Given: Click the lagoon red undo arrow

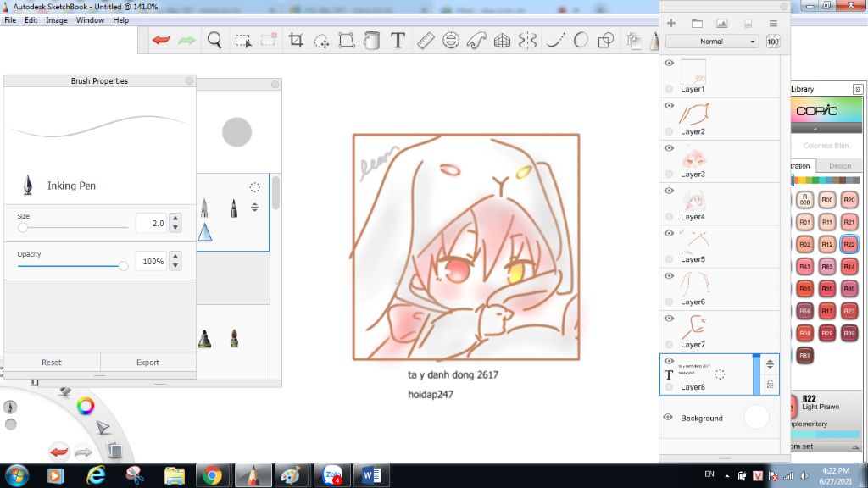Looking at the screenshot, I should tap(58, 452).
